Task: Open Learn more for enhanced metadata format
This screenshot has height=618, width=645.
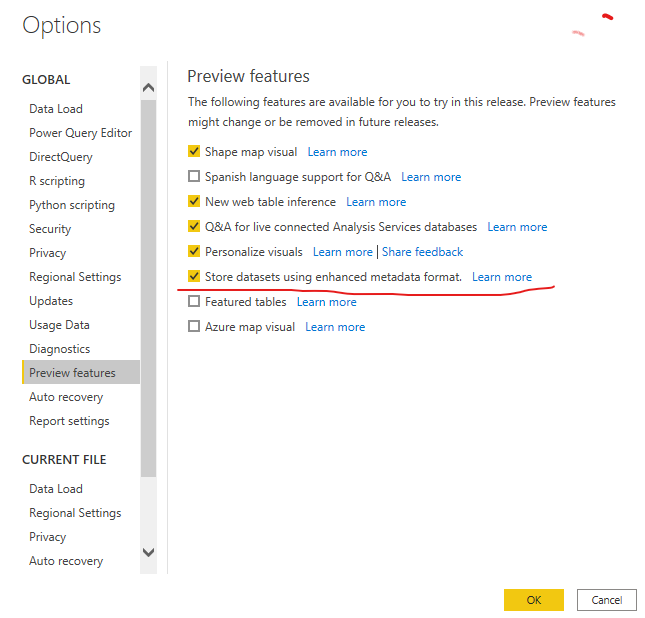Action: coord(502,277)
